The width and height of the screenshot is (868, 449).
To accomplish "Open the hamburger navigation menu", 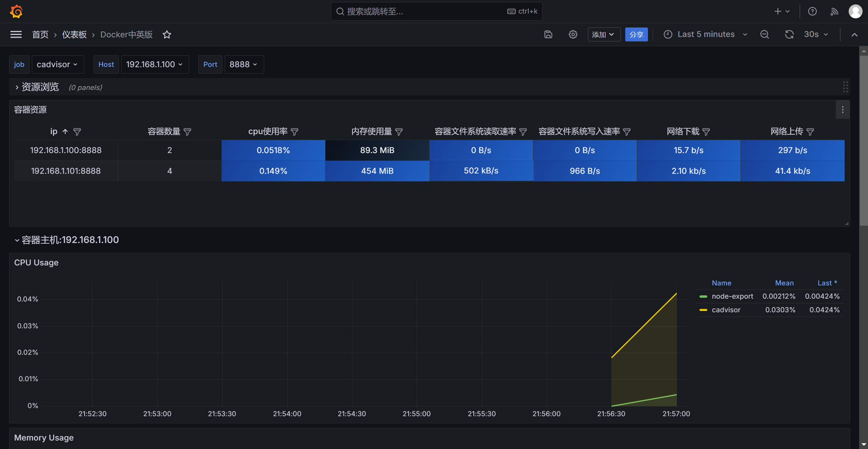I will tap(16, 34).
